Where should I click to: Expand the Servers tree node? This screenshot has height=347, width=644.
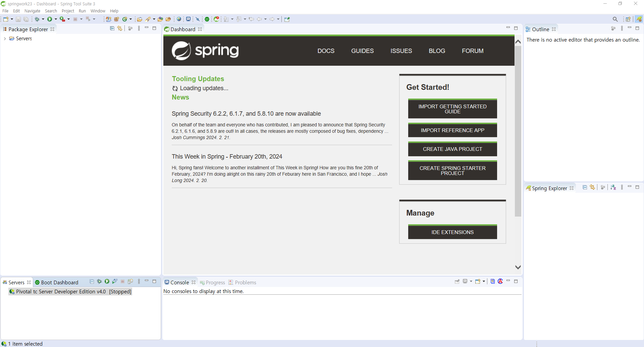point(5,39)
